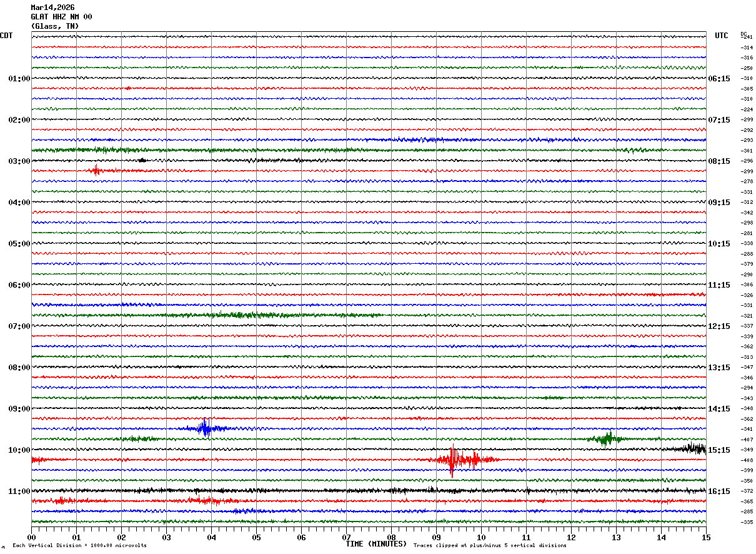The image size is (756, 554).
Task: Click the UTC timezone label
Action: [722, 36]
